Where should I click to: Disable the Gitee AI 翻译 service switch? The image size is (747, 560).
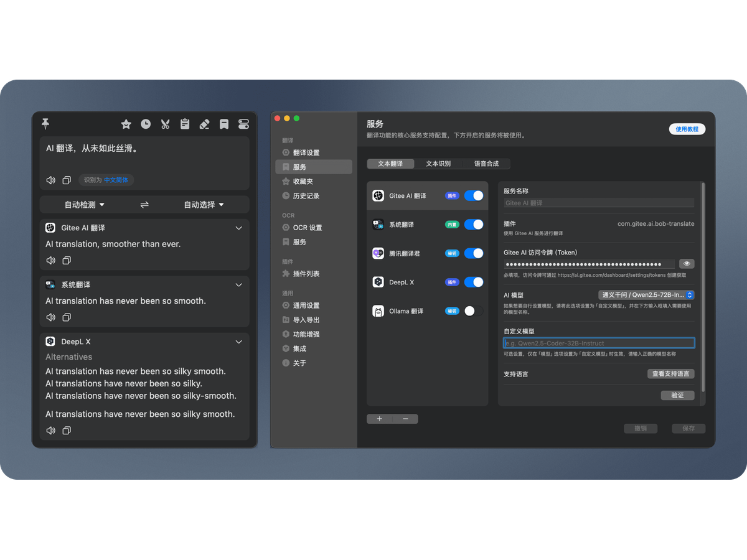point(474,195)
